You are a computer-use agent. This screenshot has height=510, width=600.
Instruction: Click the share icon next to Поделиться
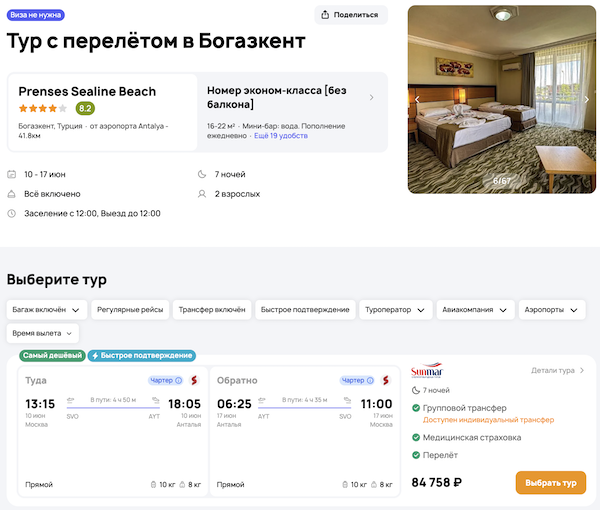327,15
